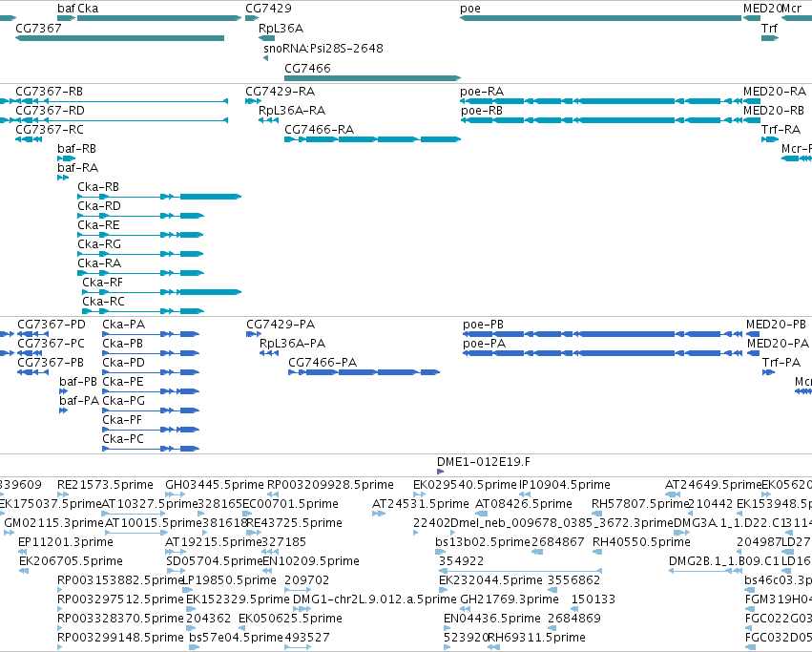Viewport: 812px width, 652px height.
Task: Open the baf-RB transcript label
Action: (76, 149)
